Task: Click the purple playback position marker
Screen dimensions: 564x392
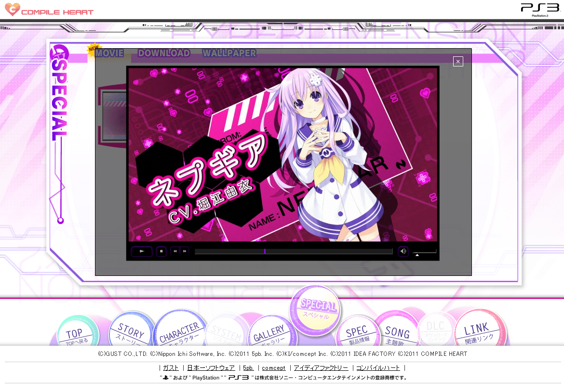Action: click(x=265, y=251)
